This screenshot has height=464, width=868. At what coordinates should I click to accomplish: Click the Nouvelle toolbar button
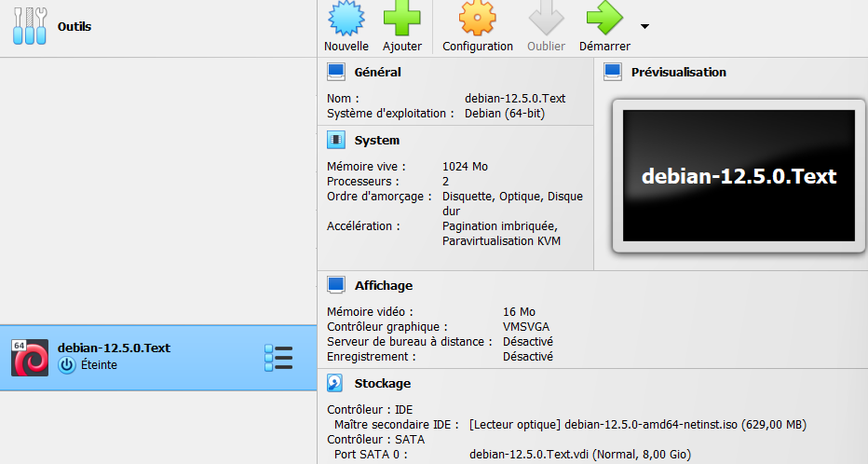[x=346, y=26]
